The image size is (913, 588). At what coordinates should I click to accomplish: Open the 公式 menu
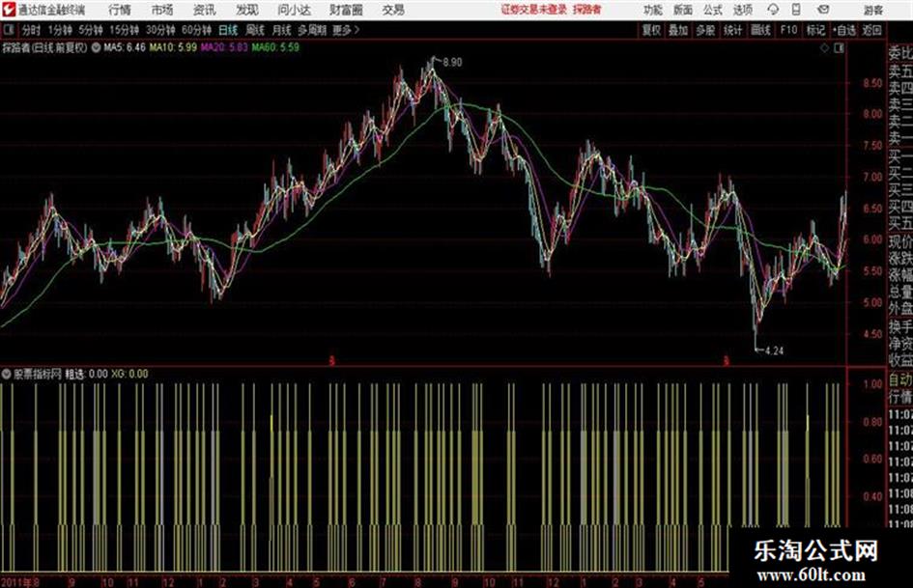coord(713,10)
